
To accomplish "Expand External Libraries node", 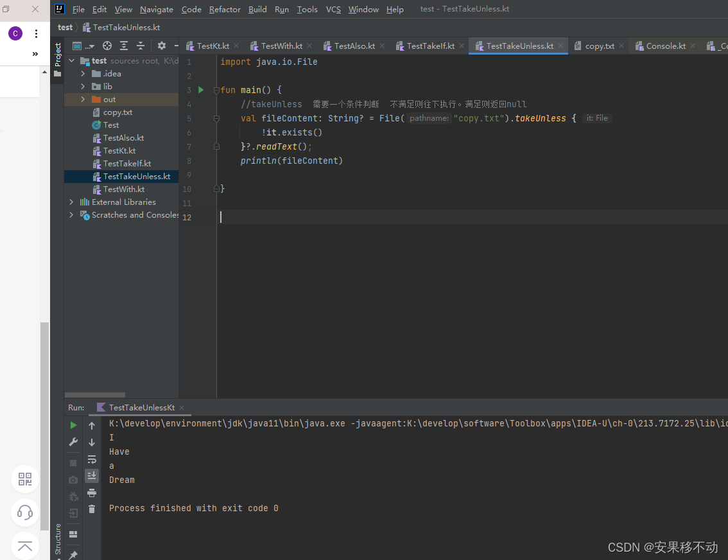I will (71, 202).
